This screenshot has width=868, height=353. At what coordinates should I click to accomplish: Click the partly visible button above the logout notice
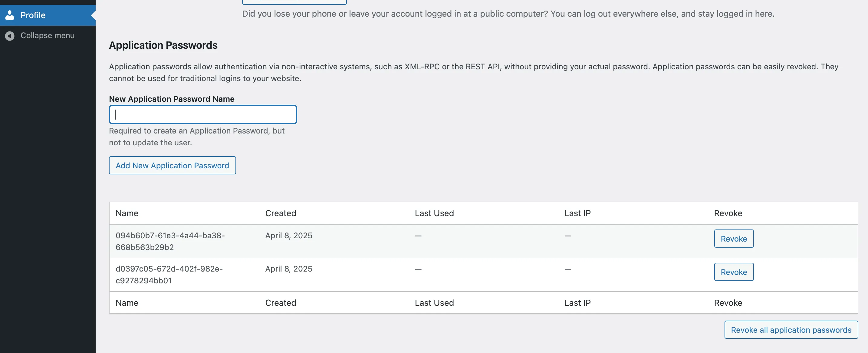[x=294, y=2]
